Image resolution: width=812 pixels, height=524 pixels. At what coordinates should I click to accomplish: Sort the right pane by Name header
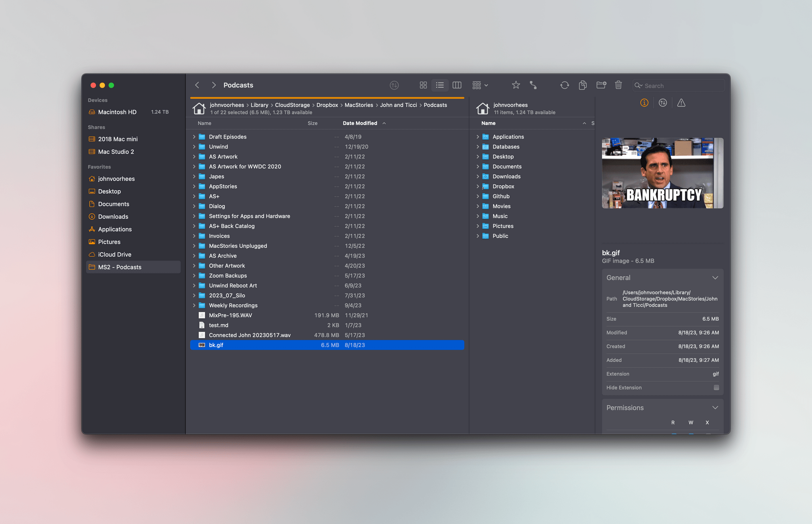pyautogui.click(x=488, y=123)
